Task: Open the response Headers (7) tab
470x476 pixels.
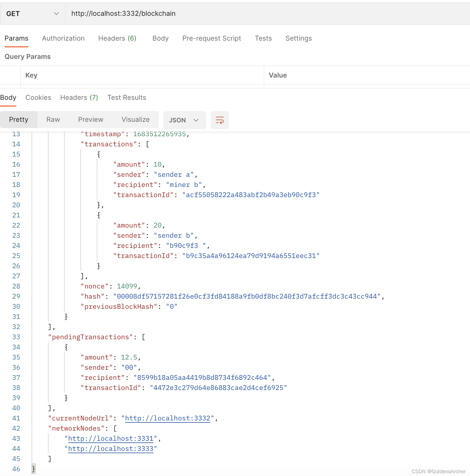Action: point(79,98)
